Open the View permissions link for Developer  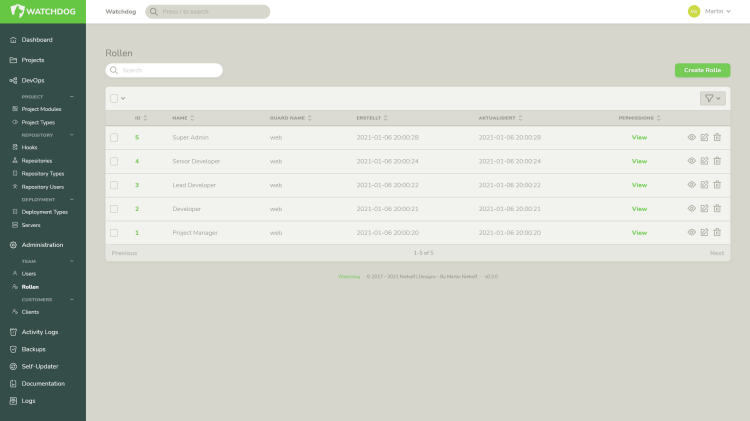click(x=639, y=209)
